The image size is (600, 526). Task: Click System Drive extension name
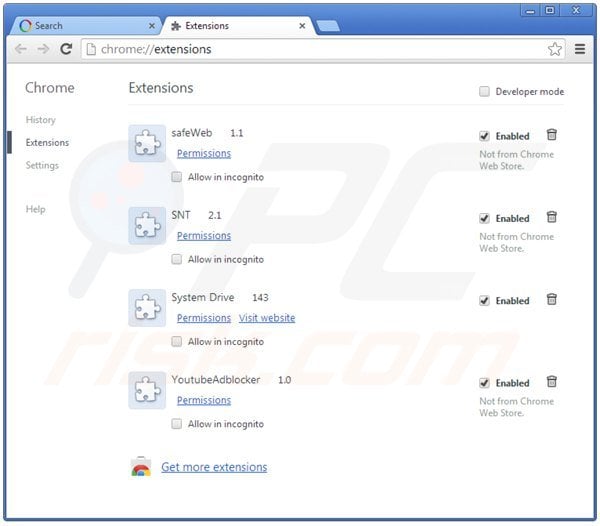click(x=203, y=297)
